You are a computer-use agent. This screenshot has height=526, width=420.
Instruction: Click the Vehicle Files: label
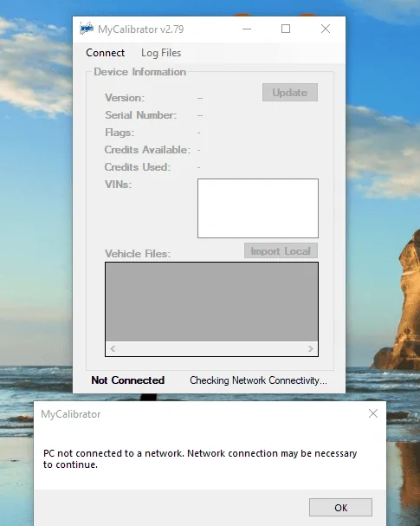tap(138, 254)
